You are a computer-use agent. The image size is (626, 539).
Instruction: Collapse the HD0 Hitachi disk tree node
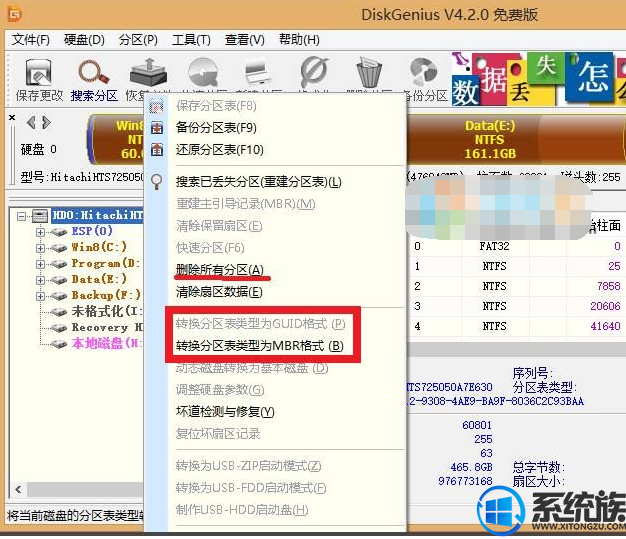coord(22,216)
